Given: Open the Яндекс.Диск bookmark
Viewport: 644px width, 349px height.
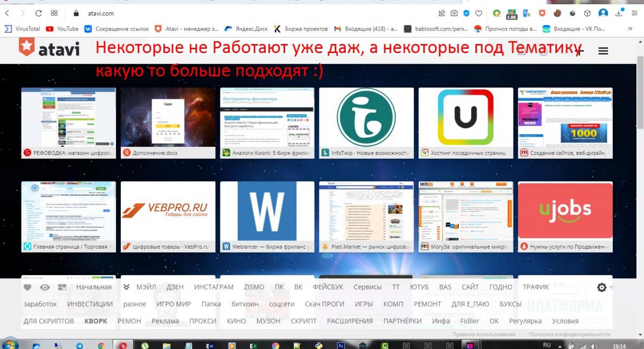Looking at the screenshot, I should click(x=246, y=28).
